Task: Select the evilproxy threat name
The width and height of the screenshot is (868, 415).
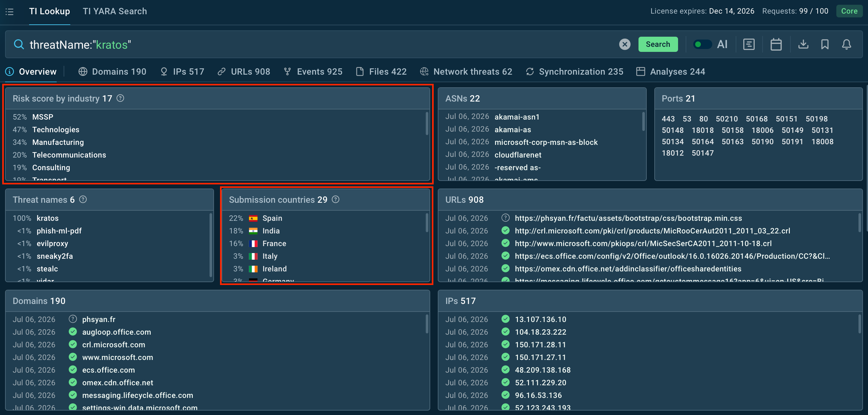Action: [x=52, y=243]
